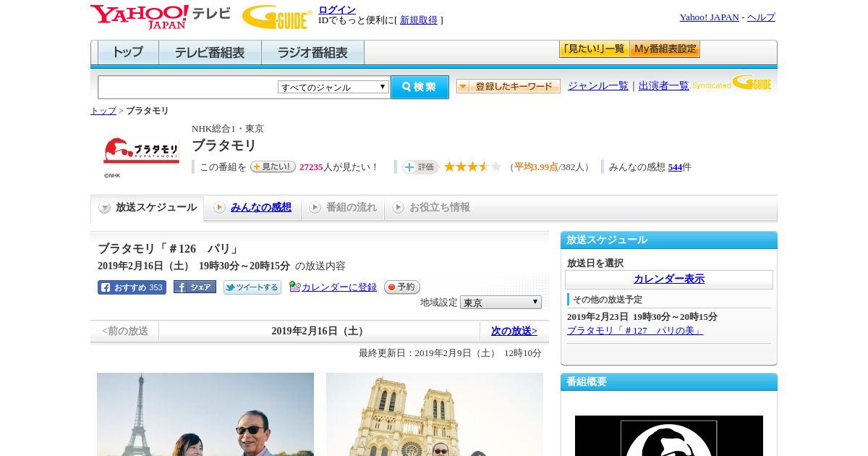Click the Yahoo! Japan テレビ logo
Image resolution: width=868 pixels, height=456 pixels.
161,16
